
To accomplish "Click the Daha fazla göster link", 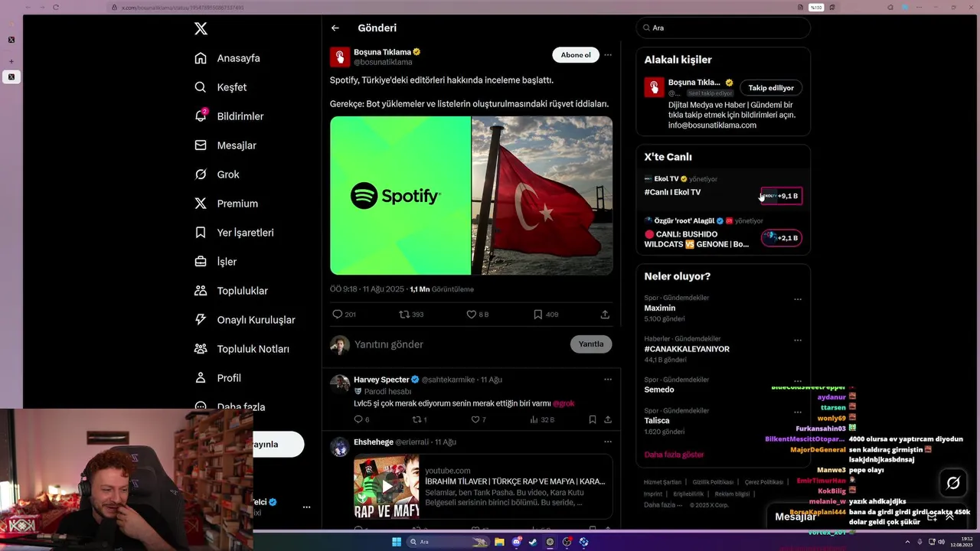I will tap(674, 455).
